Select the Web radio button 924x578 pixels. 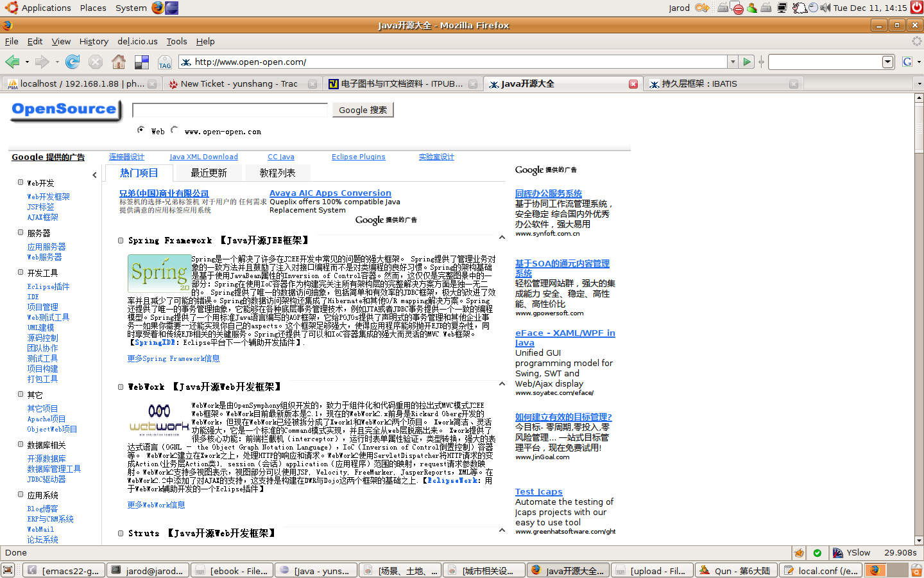pyautogui.click(x=141, y=130)
